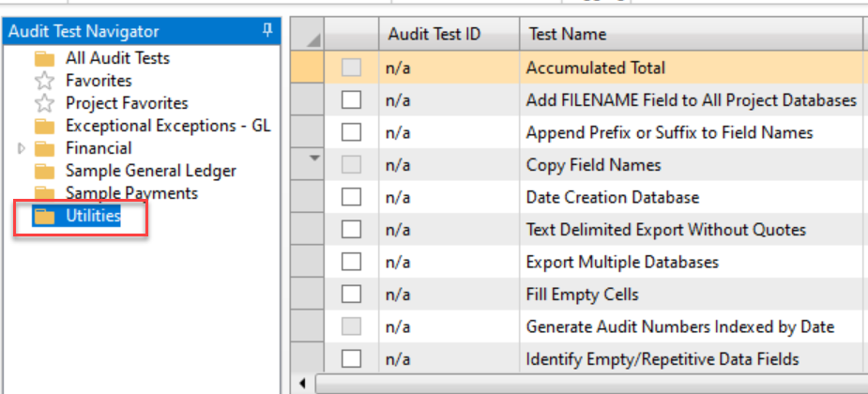Check the Add FILENAME Field to All Project Databases box
Screen dimensions: 868x394
351,99
